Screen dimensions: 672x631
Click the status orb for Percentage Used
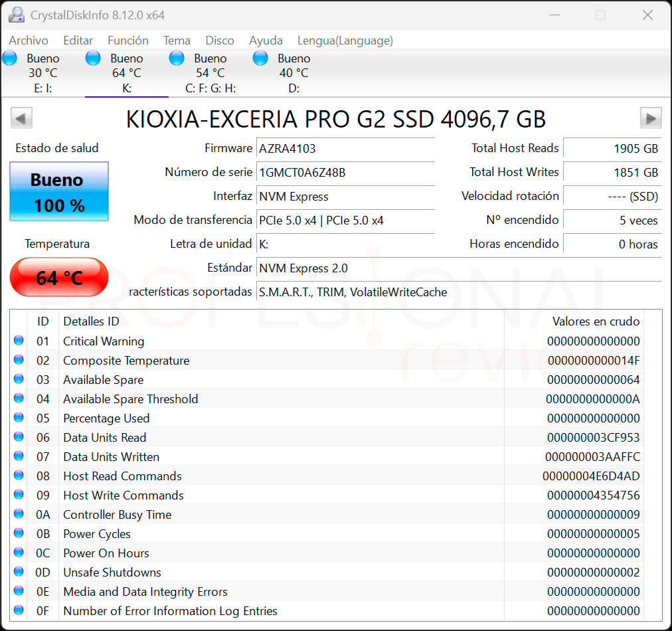[19, 418]
